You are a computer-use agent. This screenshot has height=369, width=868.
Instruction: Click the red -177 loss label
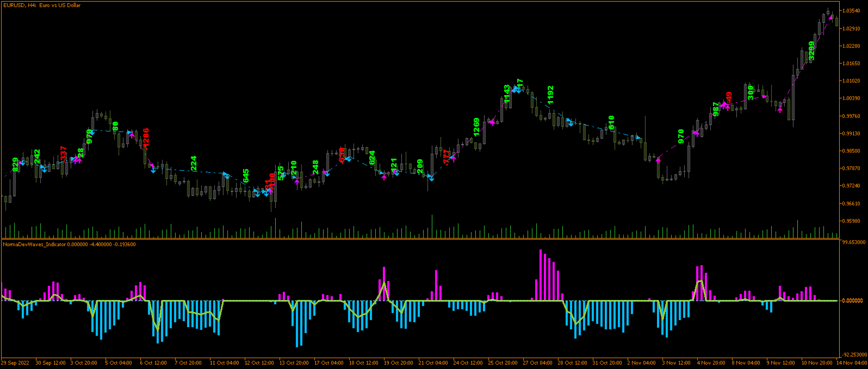(446, 157)
